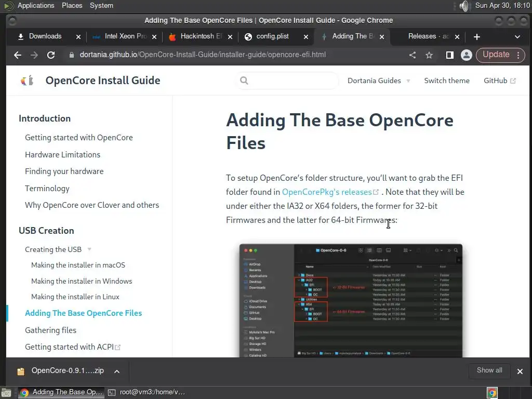Focus the guide search input field
The height and width of the screenshot is (399, 532).
[288, 81]
